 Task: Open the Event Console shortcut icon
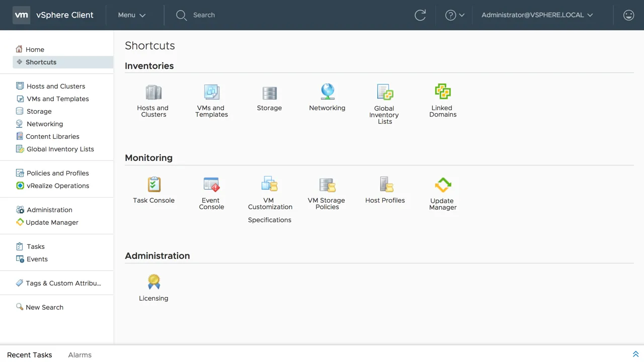coord(211,185)
